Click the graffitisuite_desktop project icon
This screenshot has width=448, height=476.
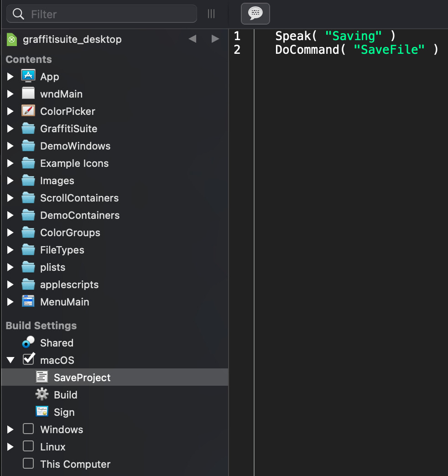coord(12,40)
